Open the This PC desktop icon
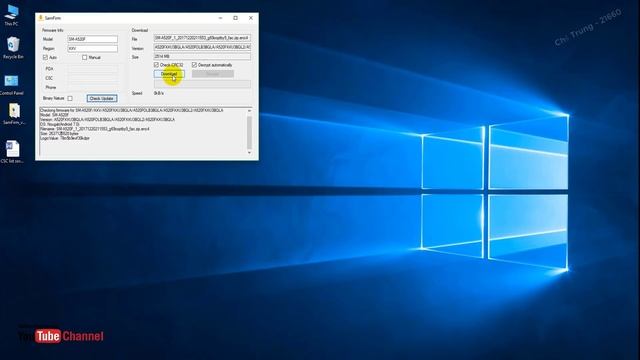 [x=11, y=15]
